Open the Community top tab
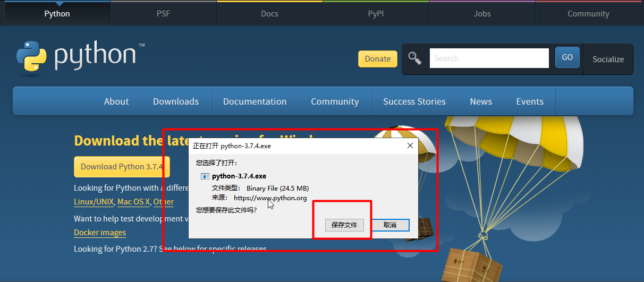Image resolution: width=644 pixels, height=282 pixels. (588, 13)
